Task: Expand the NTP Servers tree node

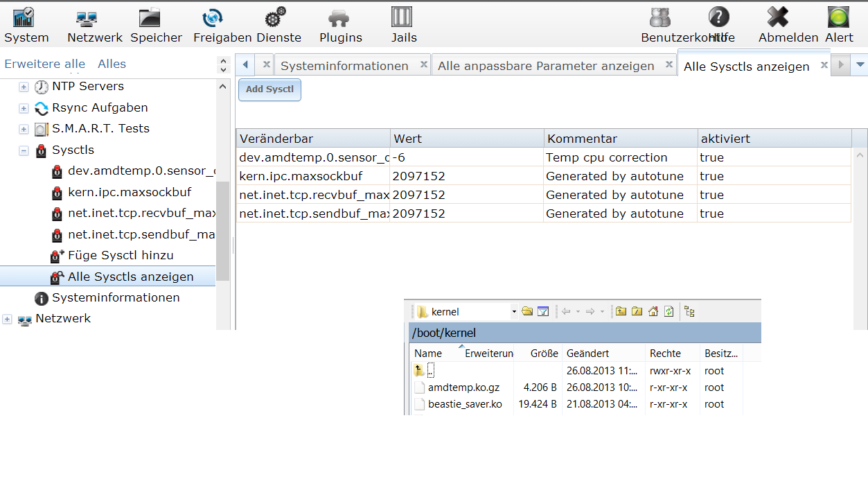Action: coord(24,87)
